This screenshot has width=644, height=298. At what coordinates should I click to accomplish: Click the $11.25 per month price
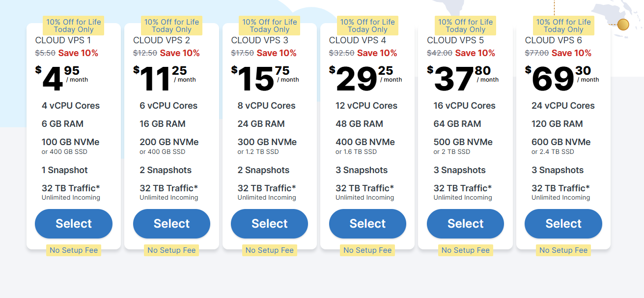[165, 79]
